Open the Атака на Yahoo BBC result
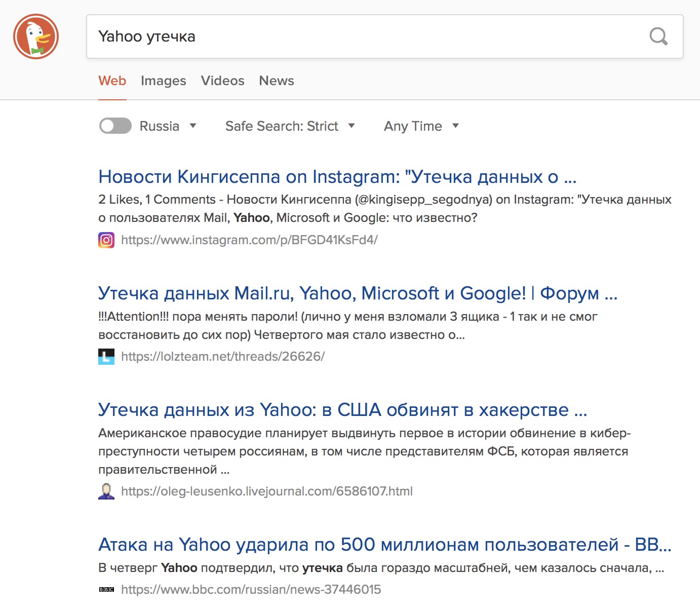The height and width of the screenshot is (611, 700). click(x=384, y=545)
